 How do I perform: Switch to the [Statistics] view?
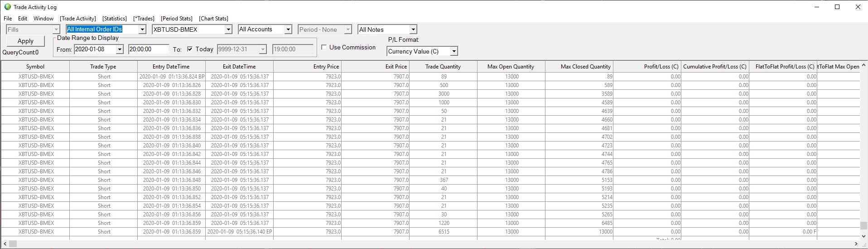[115, 19]
